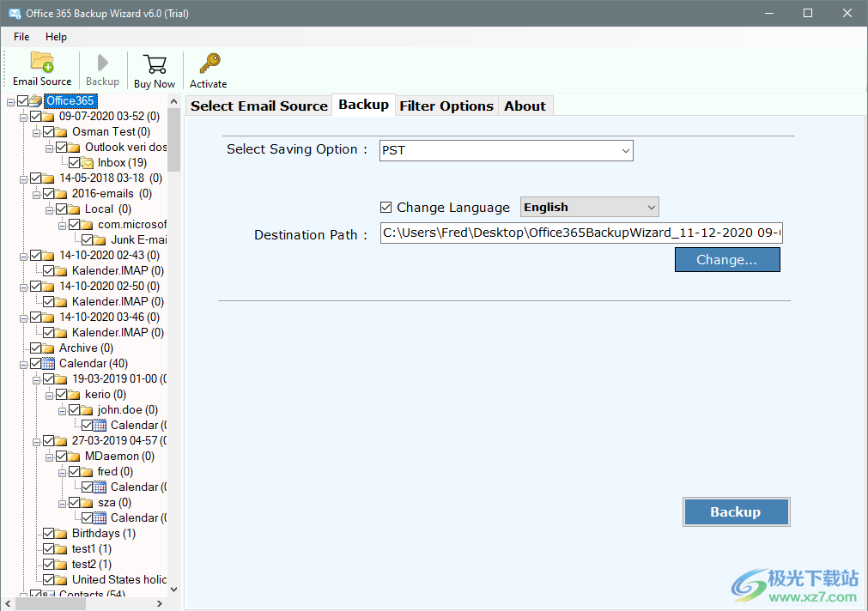Collapse the Osman Test tree node
Screen dimensions: 868x611
(x=37, y=131)
